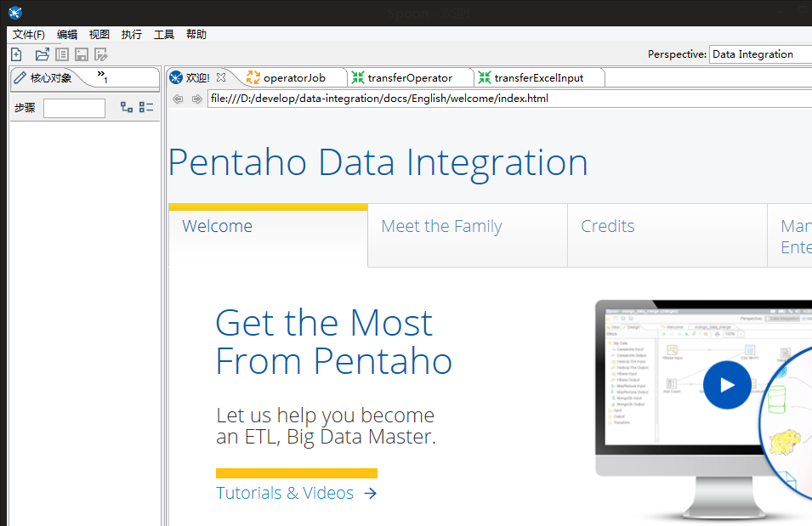Image resolution: width=812 pixels, height=526 pixels.
Task: Open the 工具 menu
Action: [x=163, y=34]
